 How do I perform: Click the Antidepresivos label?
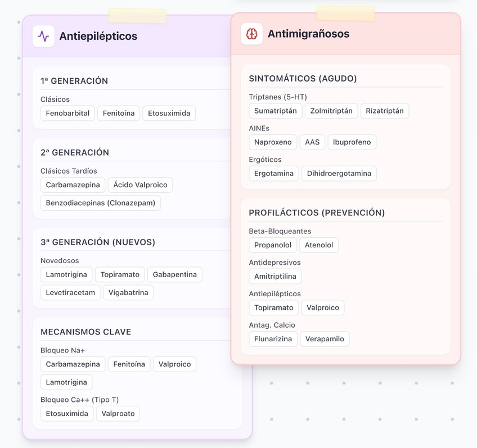pyautogui.click(x=274, y=263)
